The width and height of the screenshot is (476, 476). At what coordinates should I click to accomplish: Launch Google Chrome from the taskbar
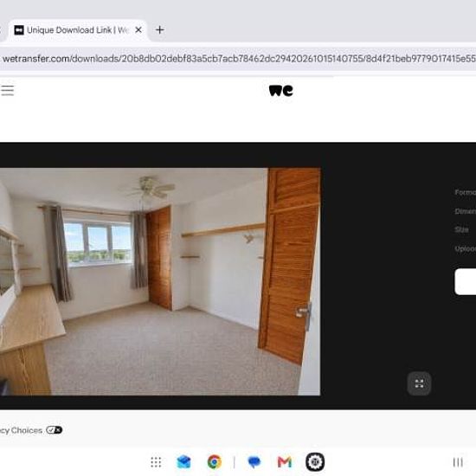point(215,462)
